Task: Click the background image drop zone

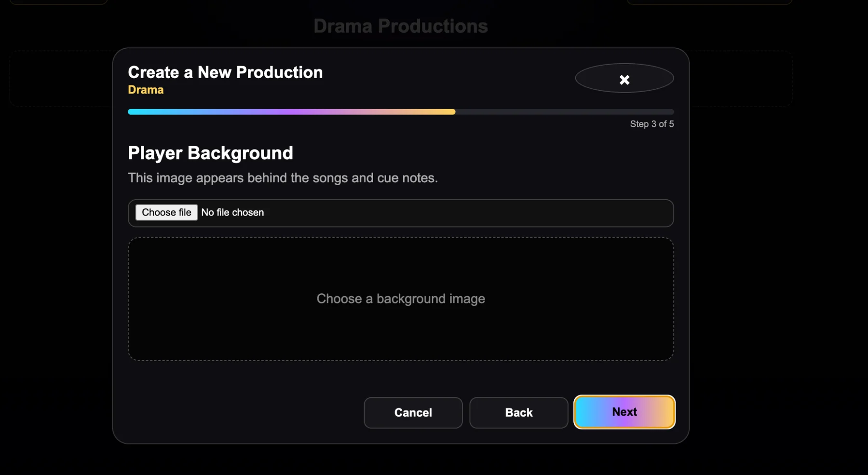Action: 401,299
